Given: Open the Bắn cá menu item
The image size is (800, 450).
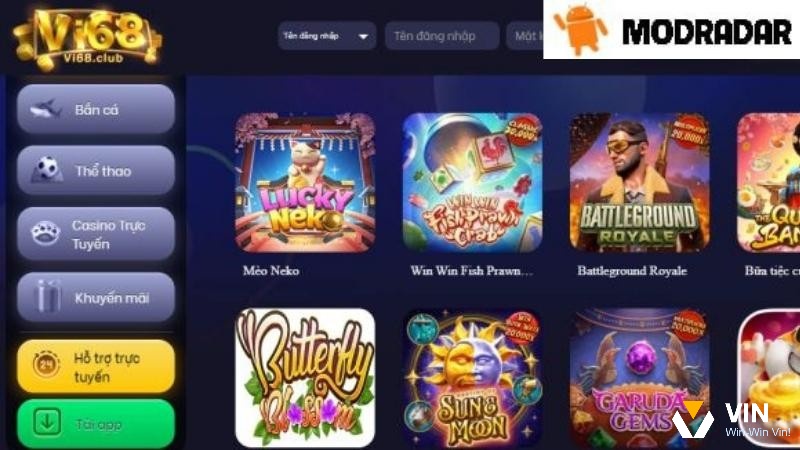Looking at the screenshot, I should pyautogui.click(x=96, y=109).
